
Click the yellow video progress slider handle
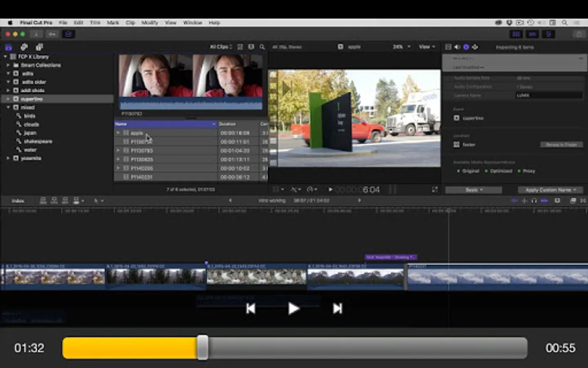203,348
